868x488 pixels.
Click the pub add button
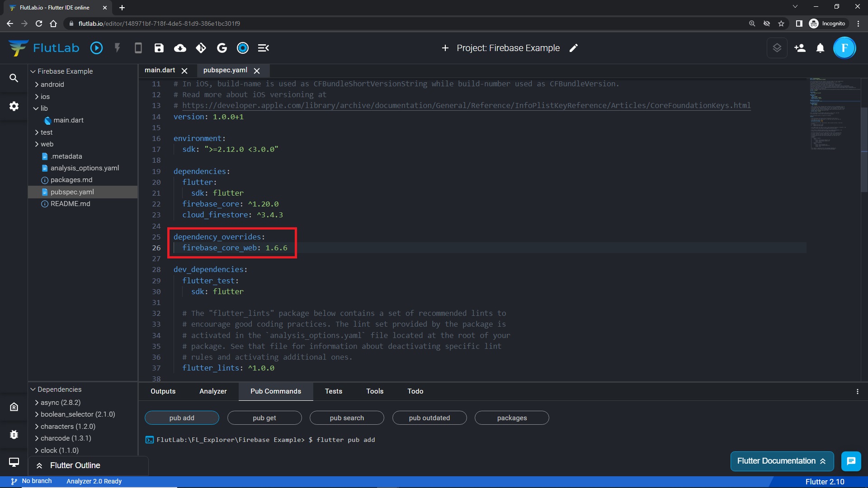coord(182,418)
